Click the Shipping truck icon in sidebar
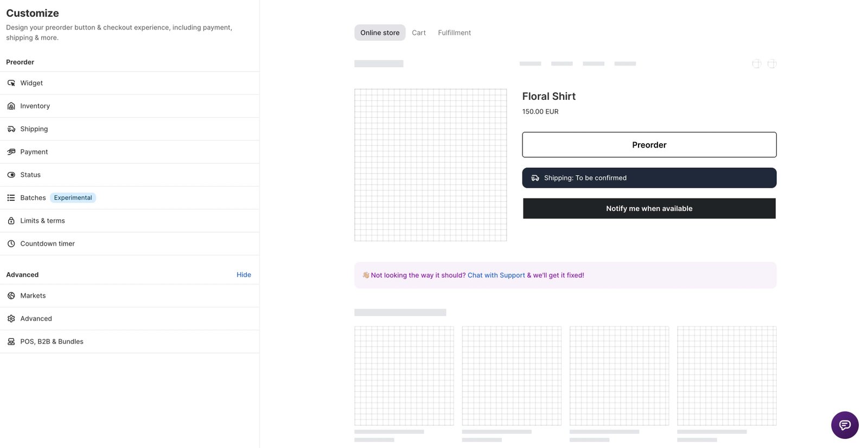Screen dimensions: 868x448 11,129
